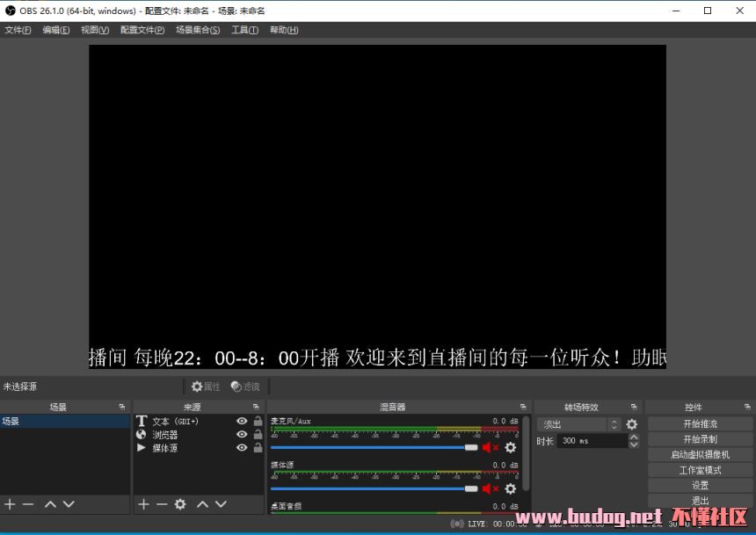The height and width of the screenshot is (535, 756).
Task: Click the 开始录制 button
Action: pyautogui.click(x=700, y=439)
